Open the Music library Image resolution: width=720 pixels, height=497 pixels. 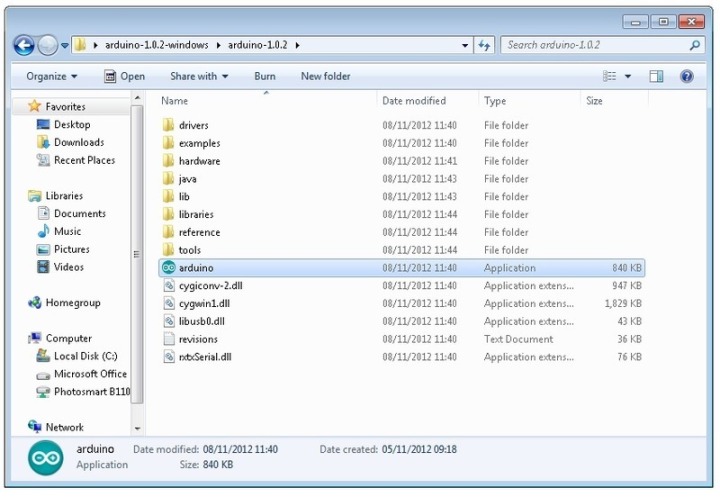pyautogui.click(x=67, y=232)
